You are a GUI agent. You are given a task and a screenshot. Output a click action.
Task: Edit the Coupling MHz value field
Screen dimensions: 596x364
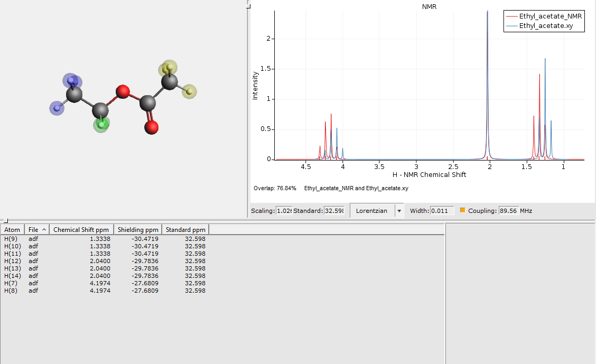click(509, 210)
